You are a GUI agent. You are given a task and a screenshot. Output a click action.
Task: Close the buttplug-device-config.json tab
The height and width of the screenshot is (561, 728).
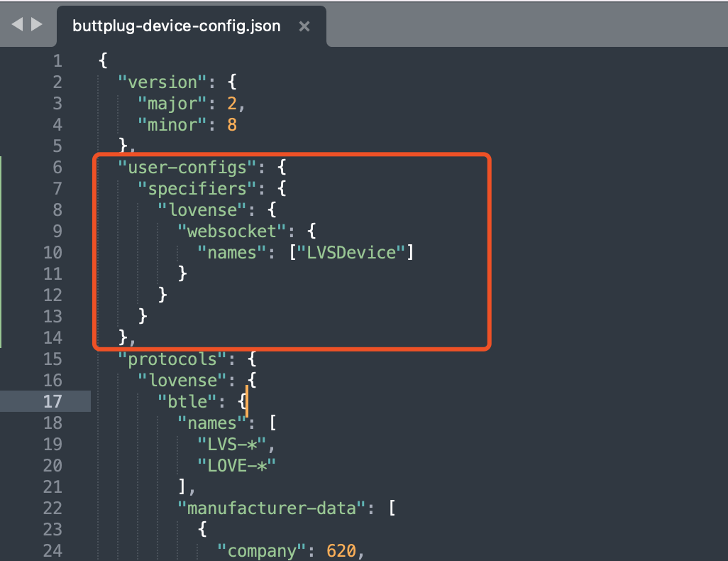(304, 26)
